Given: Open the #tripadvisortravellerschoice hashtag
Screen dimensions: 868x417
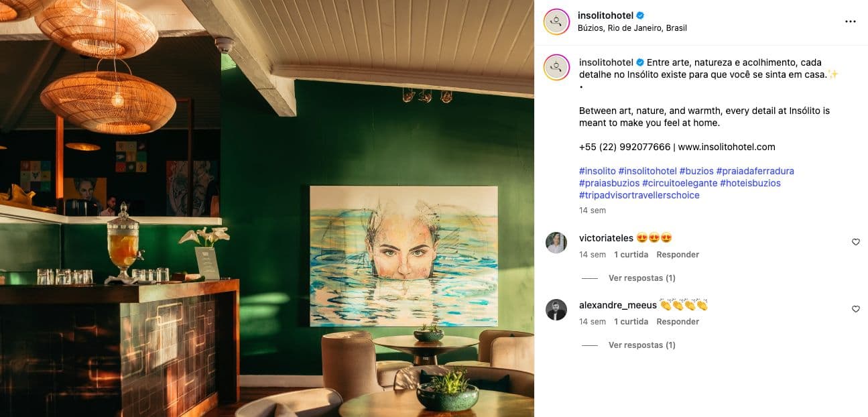Looking at the screenshot, I should 639,195.
